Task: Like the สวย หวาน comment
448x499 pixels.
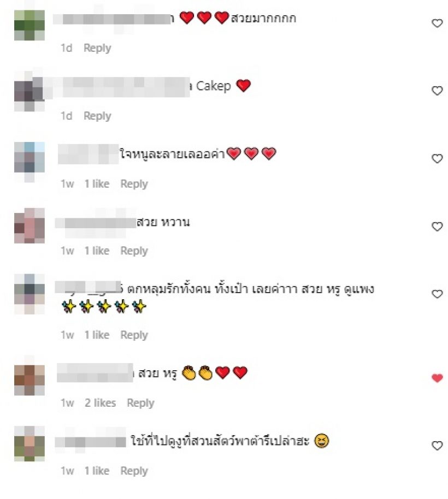Action: click(437, 227)
